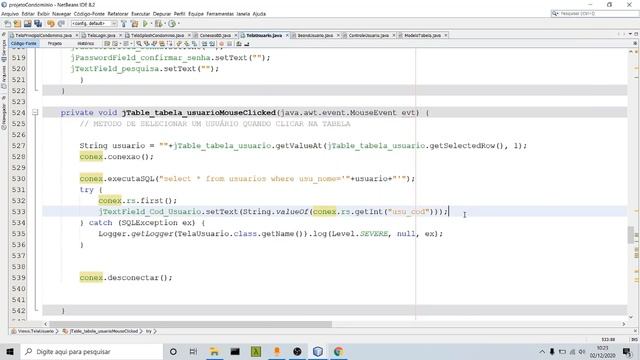Click the volume icon in system tray
640x360 pixels.
(x=582, y=351)
